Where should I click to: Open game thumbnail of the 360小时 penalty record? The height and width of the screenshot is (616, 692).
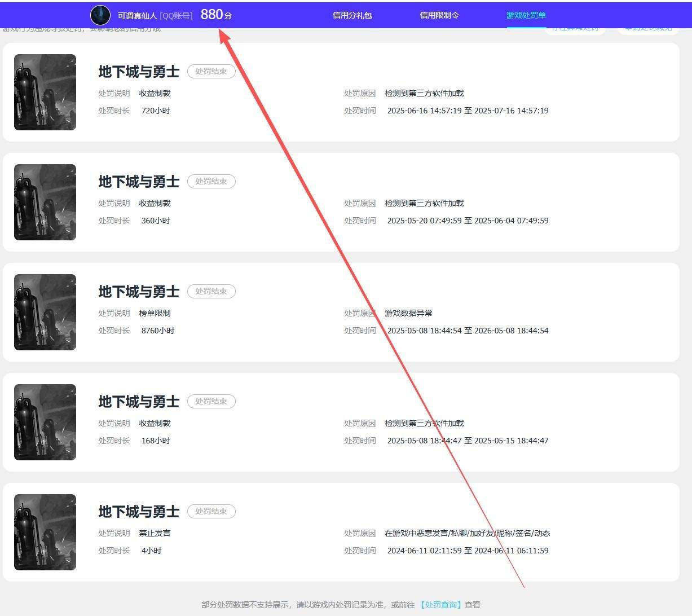click(x=45, y=202)
